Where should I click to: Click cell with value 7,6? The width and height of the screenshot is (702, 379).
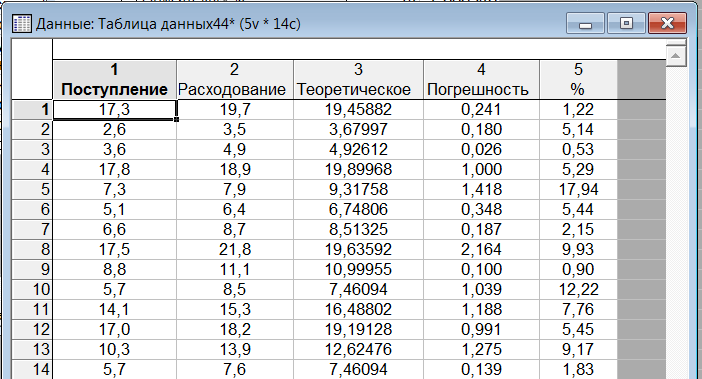235,370
